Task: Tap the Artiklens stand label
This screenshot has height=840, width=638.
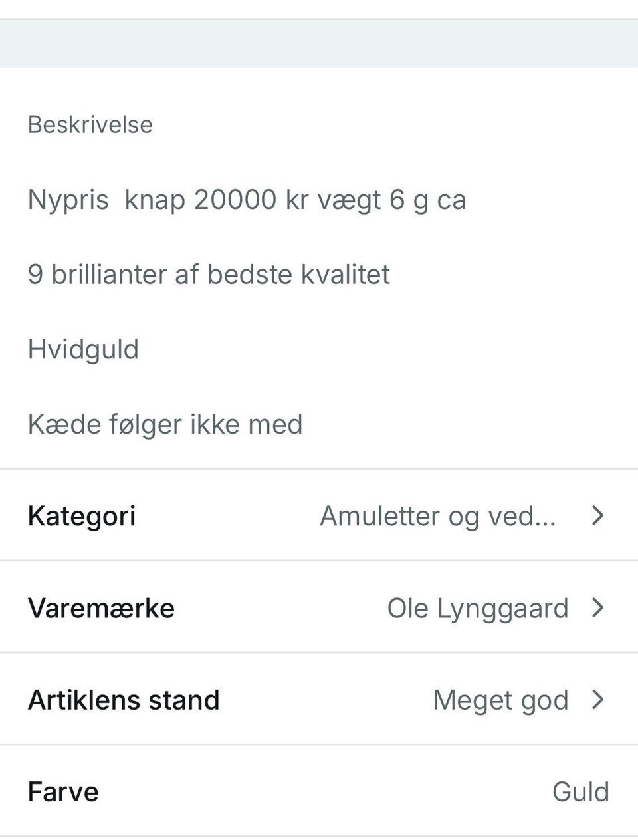Action: pyautogui.click(x=124, y=700)
